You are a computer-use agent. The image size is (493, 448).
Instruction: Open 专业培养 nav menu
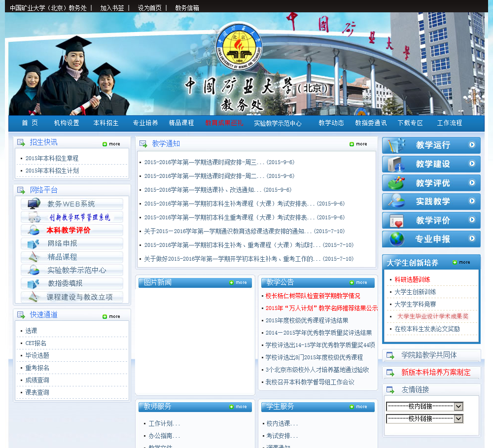pyautogui.click(x=145, y=123)
